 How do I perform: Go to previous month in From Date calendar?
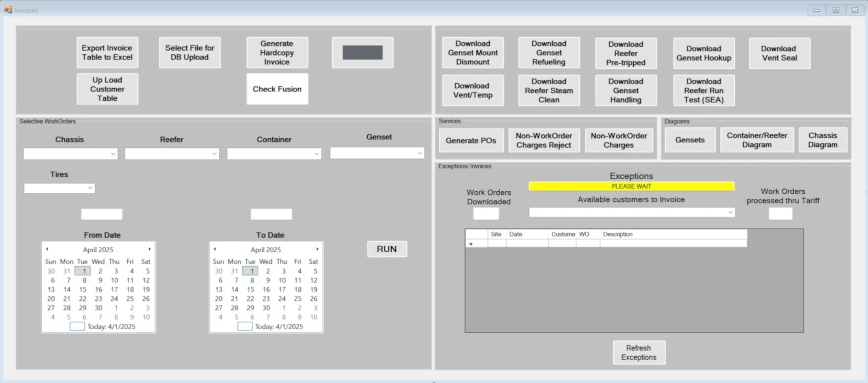coord(47,249)
